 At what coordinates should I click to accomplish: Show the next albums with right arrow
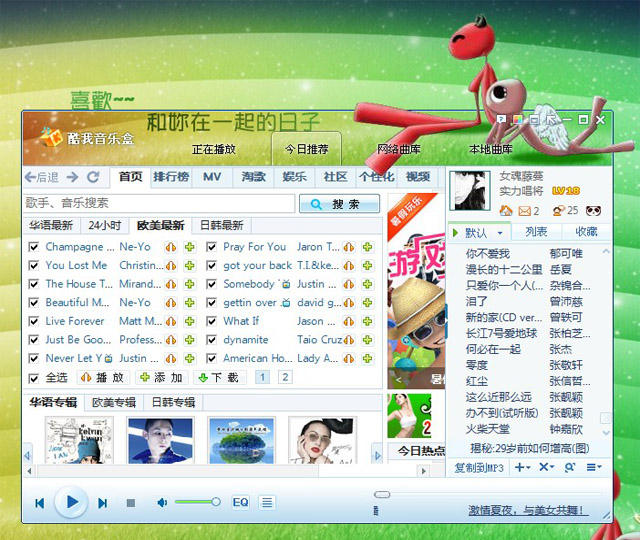tap(378, 455)
